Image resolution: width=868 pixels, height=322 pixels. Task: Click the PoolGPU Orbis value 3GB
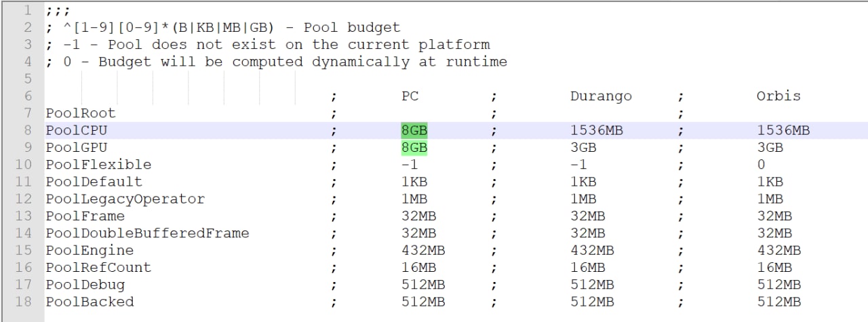[x=770, y=147]
